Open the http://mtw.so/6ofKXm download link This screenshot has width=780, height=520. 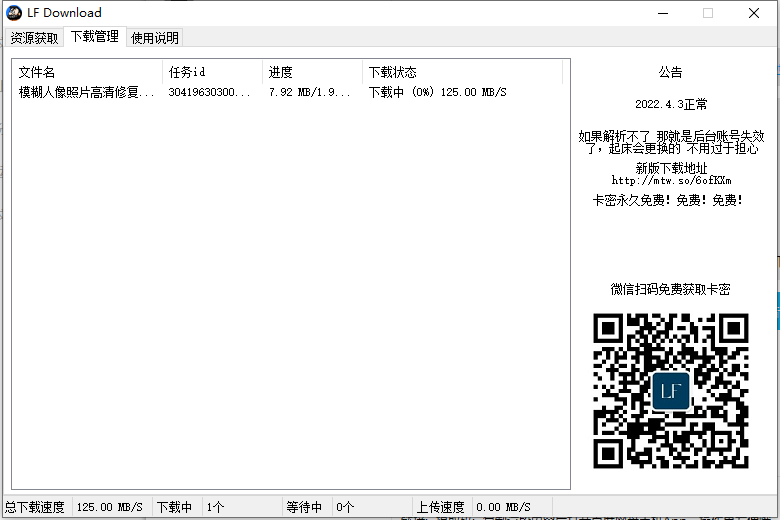671,181
